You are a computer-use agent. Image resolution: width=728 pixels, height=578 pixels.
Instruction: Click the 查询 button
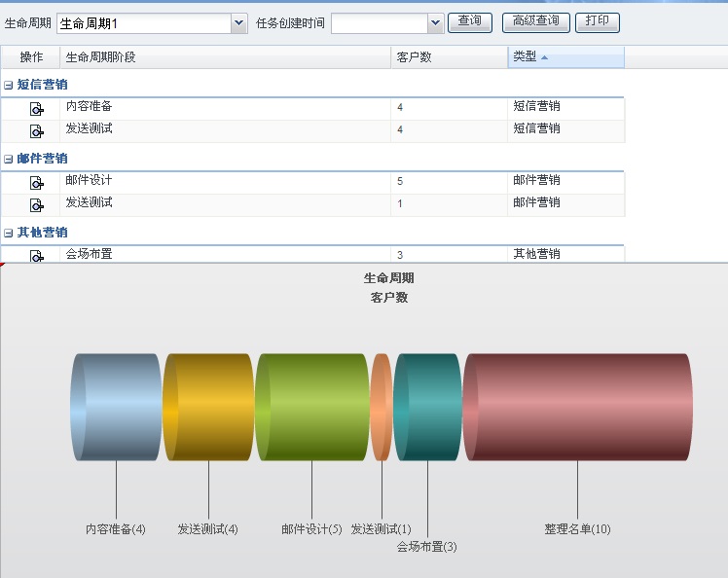[x=470, y=22]
